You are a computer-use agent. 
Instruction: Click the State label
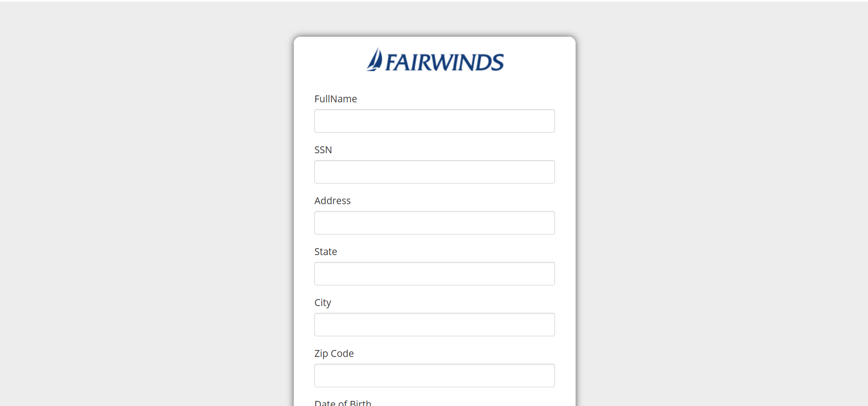(325, 252)
